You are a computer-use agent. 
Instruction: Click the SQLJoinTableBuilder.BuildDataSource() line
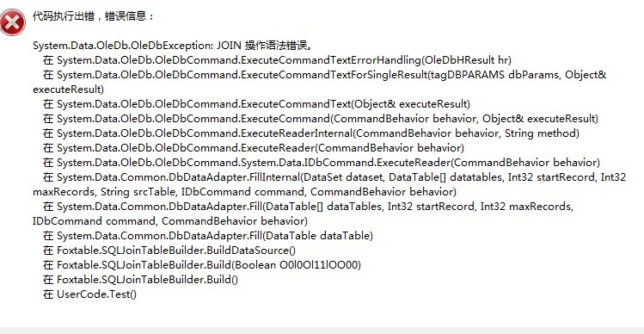tap(169, 251)
